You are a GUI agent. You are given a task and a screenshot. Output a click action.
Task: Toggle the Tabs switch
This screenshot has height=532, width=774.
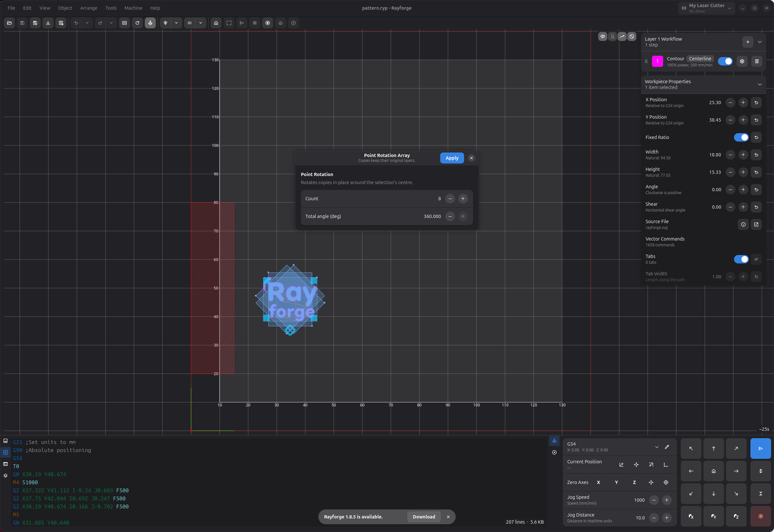coord(741,259)
